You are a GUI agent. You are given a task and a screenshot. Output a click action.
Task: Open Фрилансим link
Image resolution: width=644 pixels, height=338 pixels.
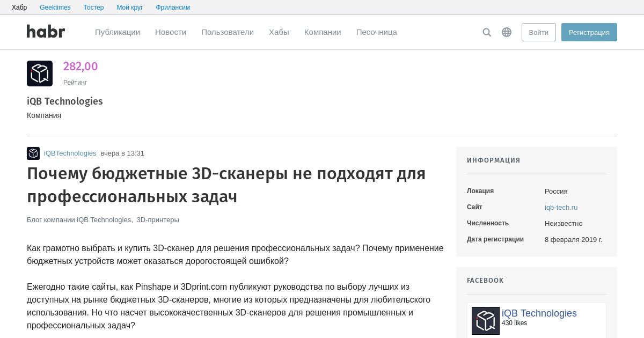tap(173, 8)
